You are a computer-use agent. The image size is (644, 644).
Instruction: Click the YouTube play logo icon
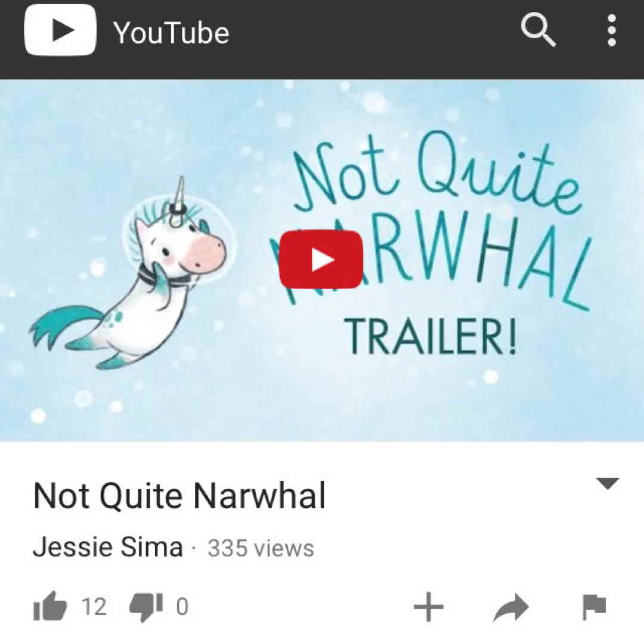point(60,30)
